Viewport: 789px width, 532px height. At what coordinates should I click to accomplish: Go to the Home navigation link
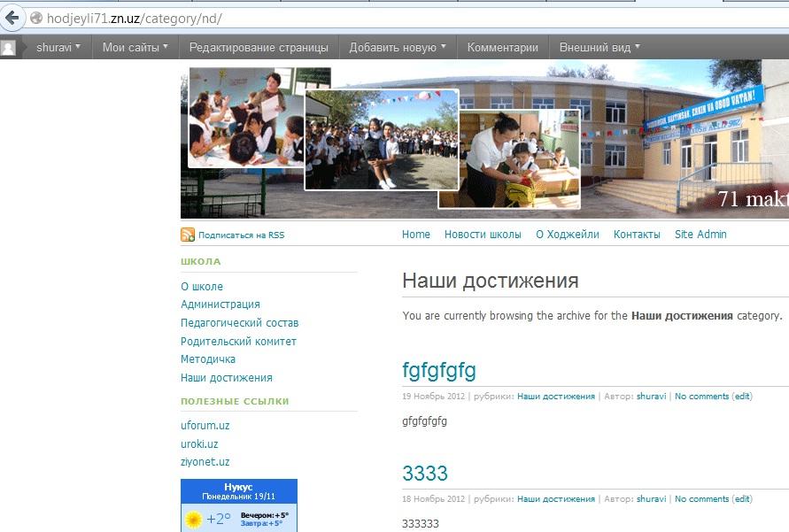point(416,235)
